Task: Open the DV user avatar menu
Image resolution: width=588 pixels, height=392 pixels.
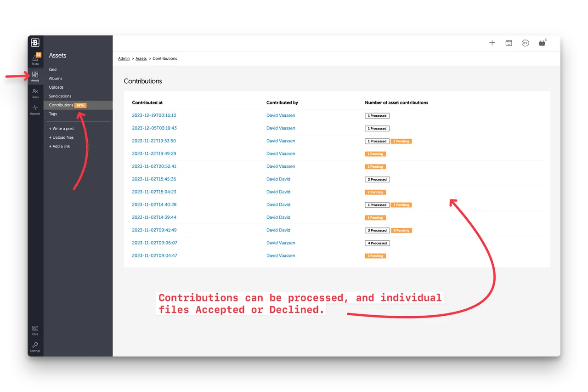Action: (525, 43)
